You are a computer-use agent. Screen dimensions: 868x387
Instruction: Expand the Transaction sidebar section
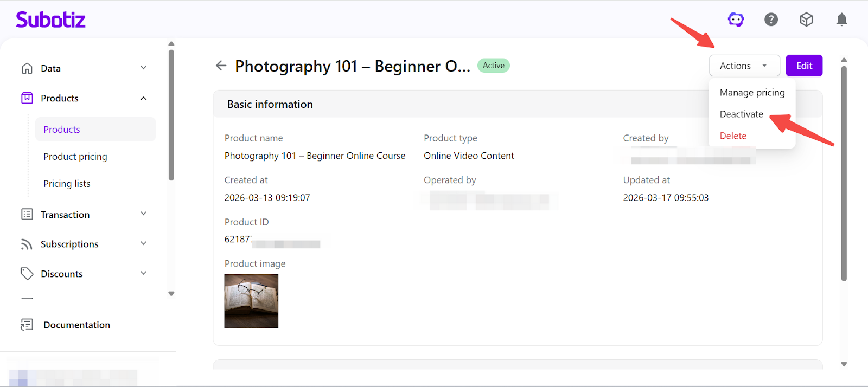coord(143,214)
